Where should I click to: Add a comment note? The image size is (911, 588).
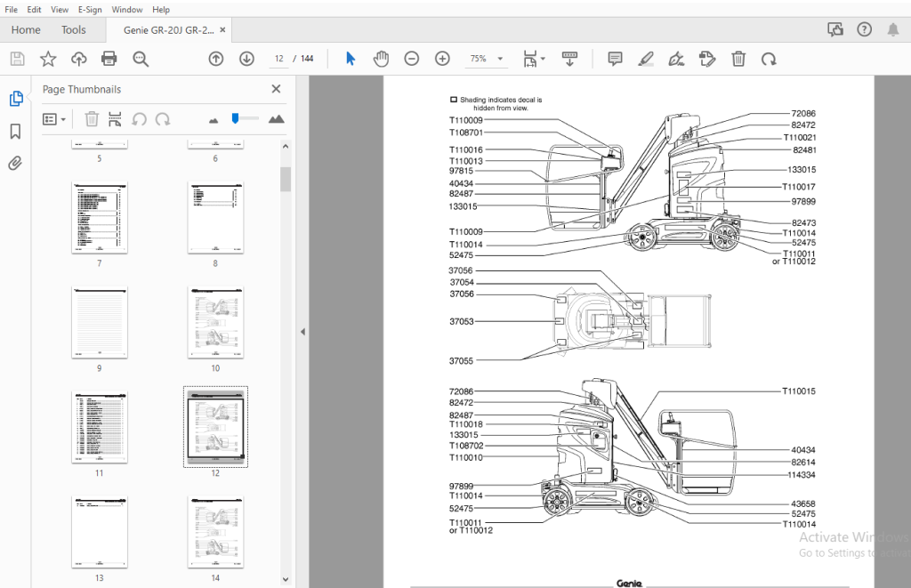(x=616, y=59)
